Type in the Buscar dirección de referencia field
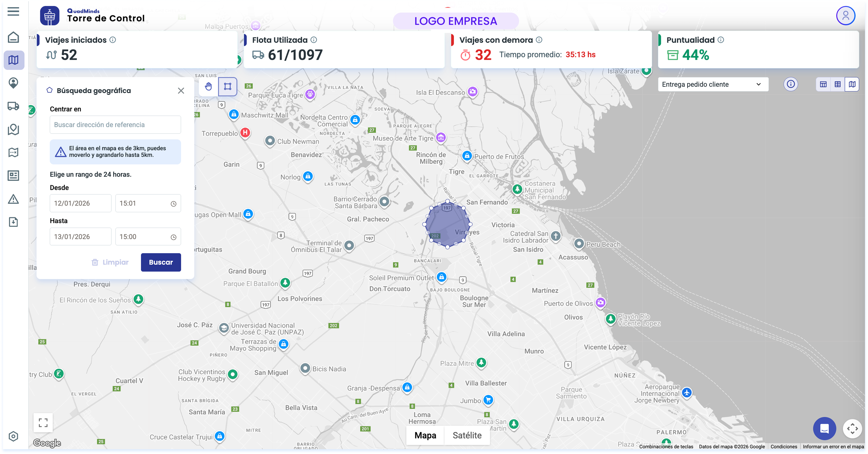This screenshot has width=868, height=454. coord(115,125)
